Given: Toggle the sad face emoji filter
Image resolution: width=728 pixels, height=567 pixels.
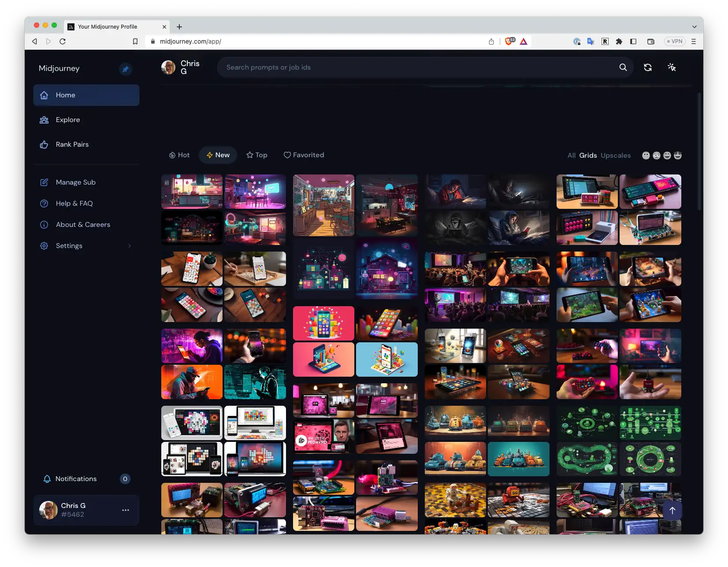Looking at the screenshot, I should [x=656, y=155].
